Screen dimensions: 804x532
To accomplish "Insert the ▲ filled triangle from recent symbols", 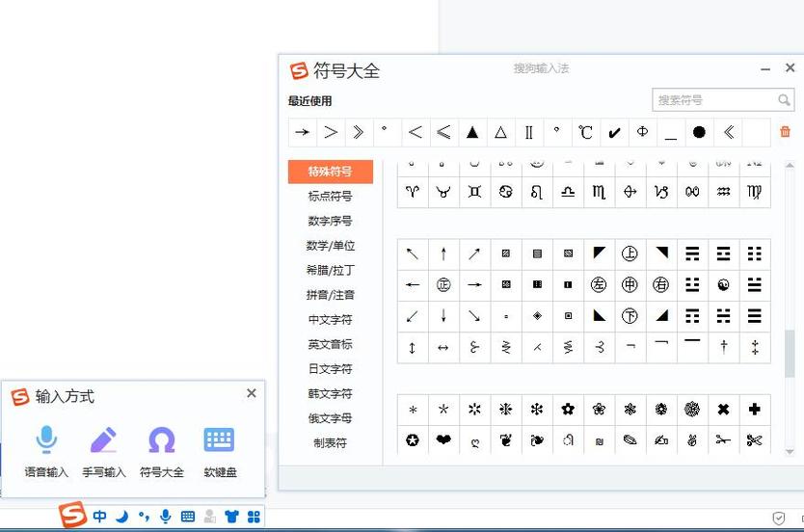I will pyautogui.click(x=472, y=132).
